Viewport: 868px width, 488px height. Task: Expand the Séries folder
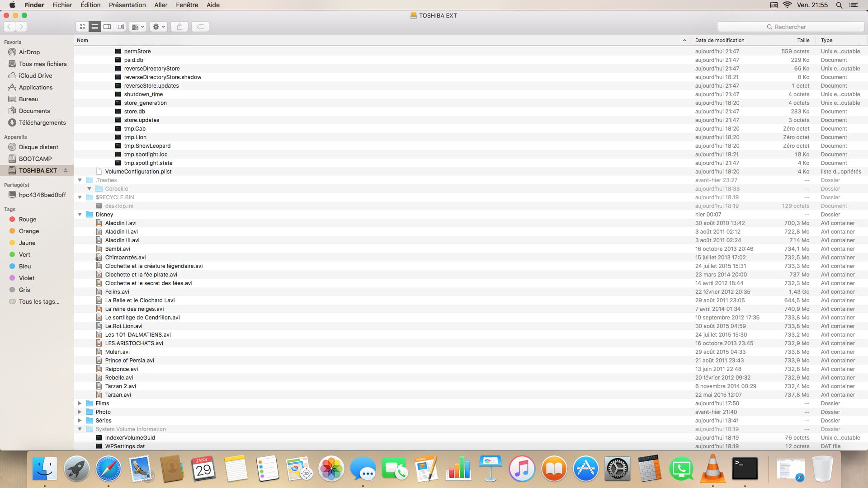[x=80, y=420]
